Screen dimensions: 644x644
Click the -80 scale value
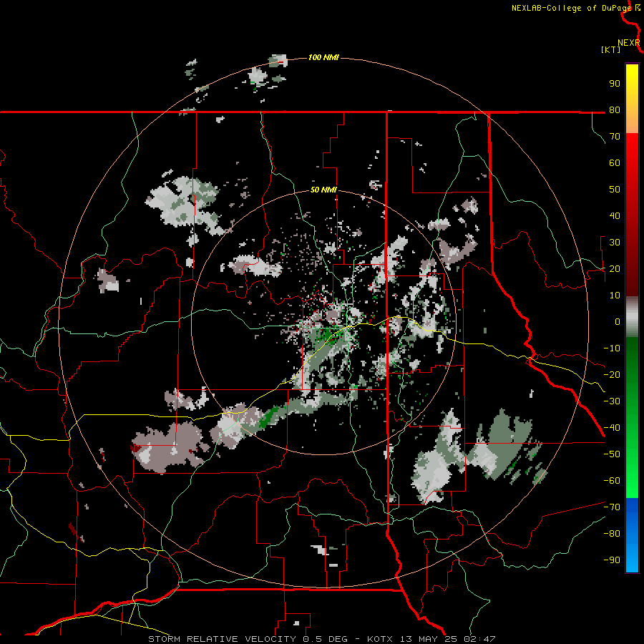(612, 534)
